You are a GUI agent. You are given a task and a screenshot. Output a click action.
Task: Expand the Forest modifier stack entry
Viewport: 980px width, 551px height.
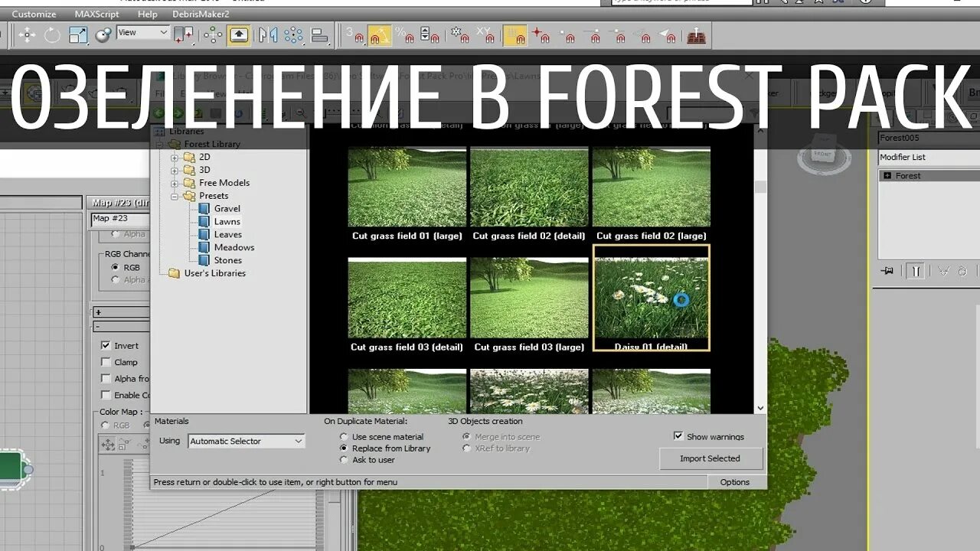click(x=887, y=176)
